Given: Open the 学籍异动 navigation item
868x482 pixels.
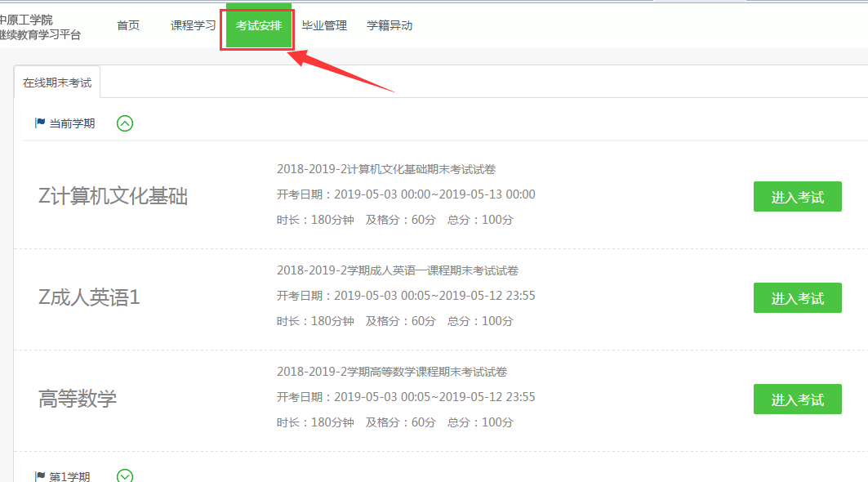Looking at the screenshot, I should tap(389, 25).
